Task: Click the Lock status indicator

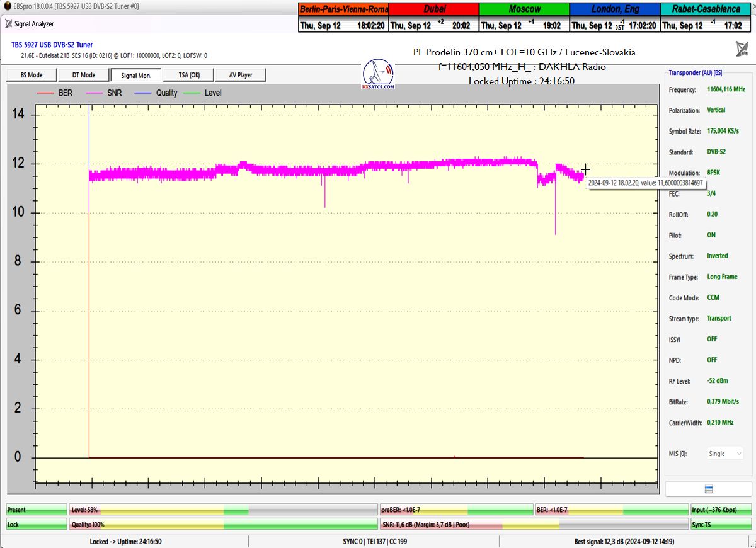Action: click(x=36, y=524)
